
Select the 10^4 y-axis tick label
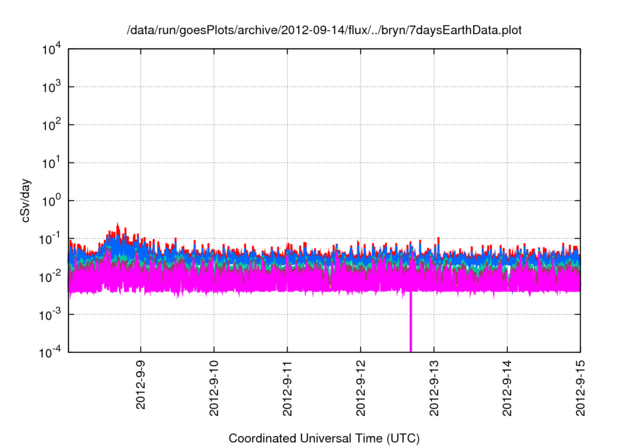click(50, 49)
